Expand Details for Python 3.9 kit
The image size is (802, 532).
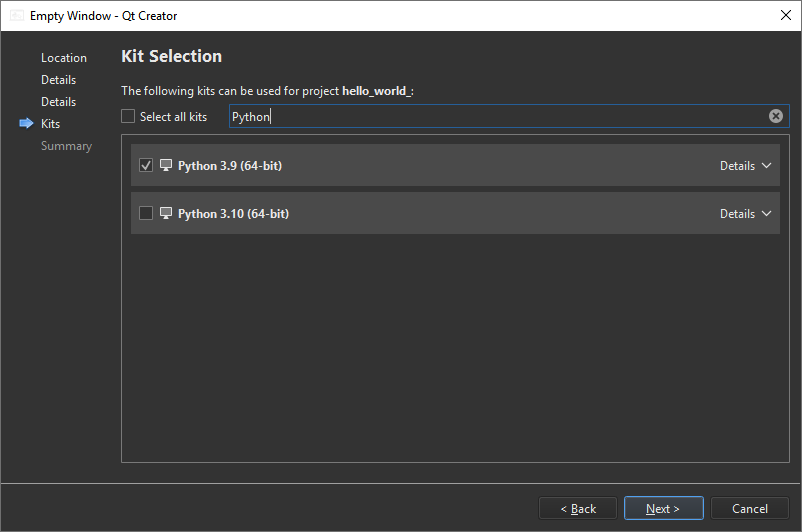coord(745,166)
